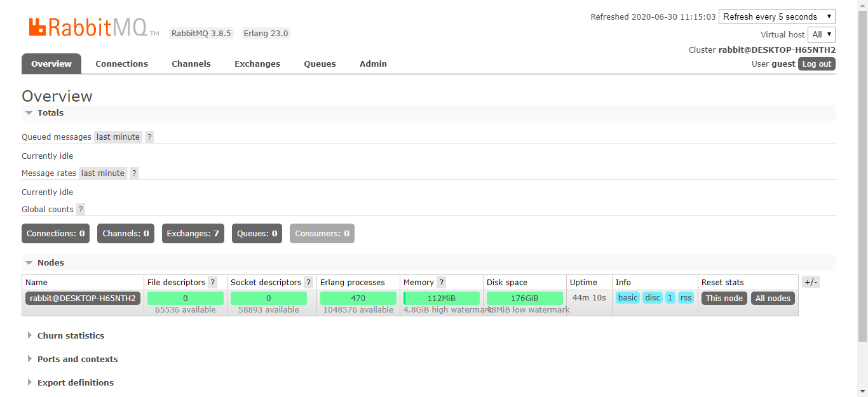Click the 1048576 available text

click(x=358, y=310)
